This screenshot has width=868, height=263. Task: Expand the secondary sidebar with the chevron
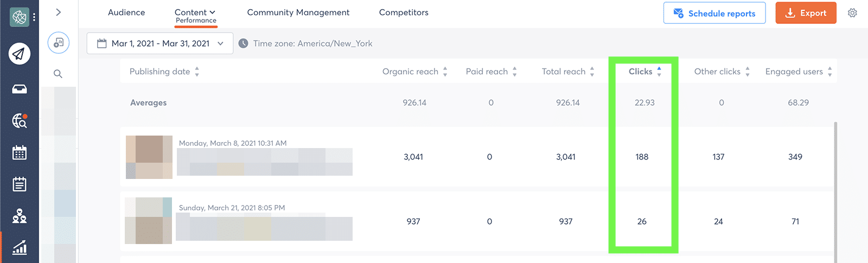(58, 12)
